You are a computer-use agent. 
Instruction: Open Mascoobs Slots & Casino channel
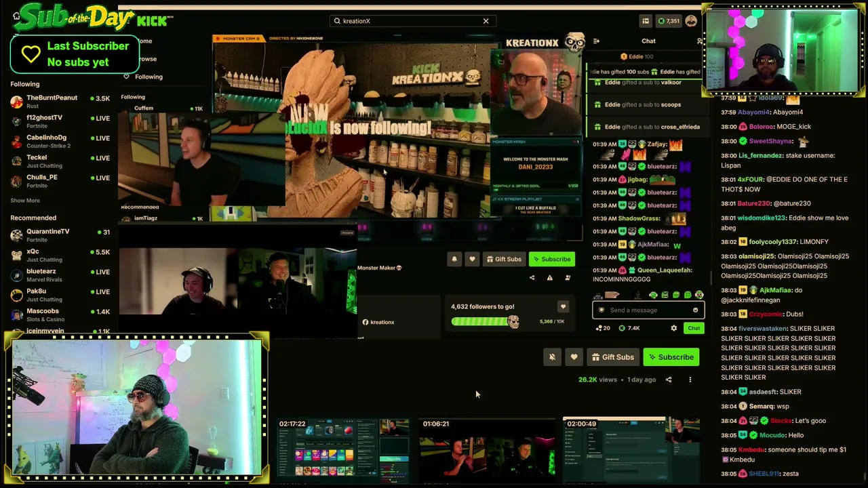click(x=60, y=315)
